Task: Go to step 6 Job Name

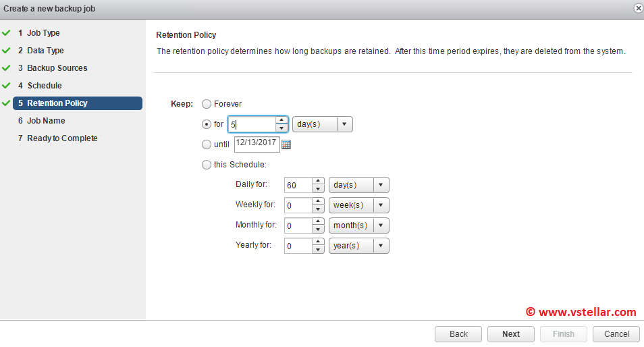Action: pos(41,121)
